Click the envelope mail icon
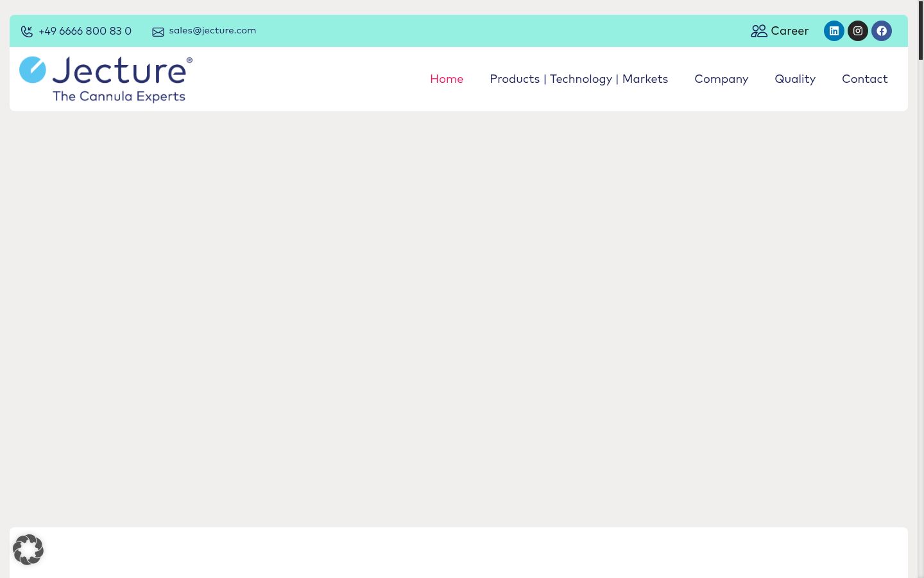The width and height of the screenshot is (924, 578). tap(158, 32)
